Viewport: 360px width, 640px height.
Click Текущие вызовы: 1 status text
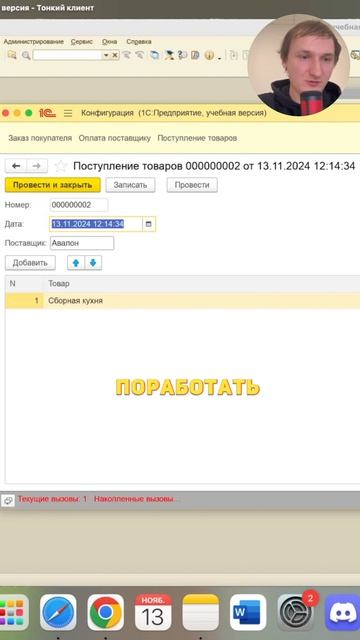pos(52,499)
